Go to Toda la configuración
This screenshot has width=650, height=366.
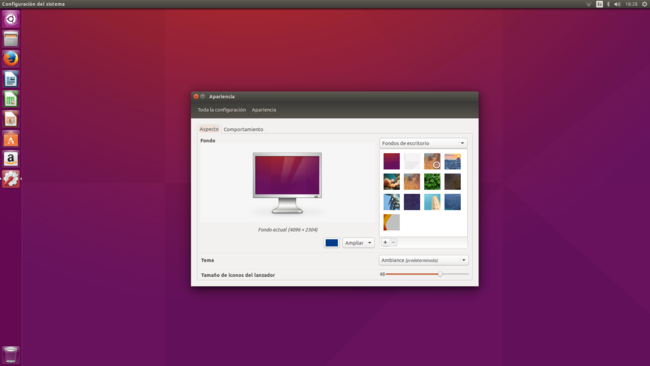[x=221, y=110]
